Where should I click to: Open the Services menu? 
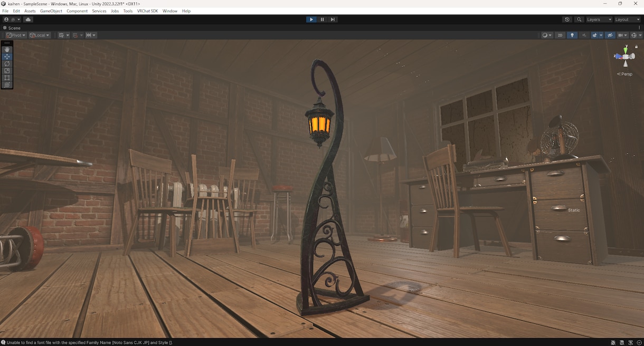click(99, 11)
